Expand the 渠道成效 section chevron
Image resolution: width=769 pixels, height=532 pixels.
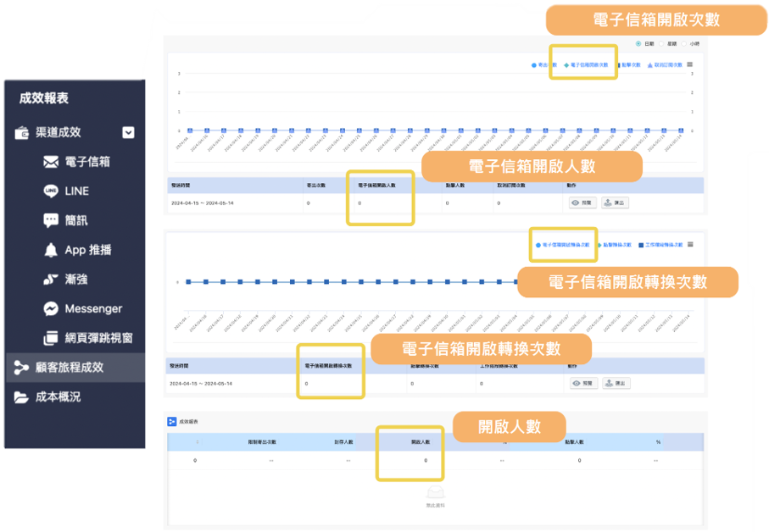(x=128, y=133)
